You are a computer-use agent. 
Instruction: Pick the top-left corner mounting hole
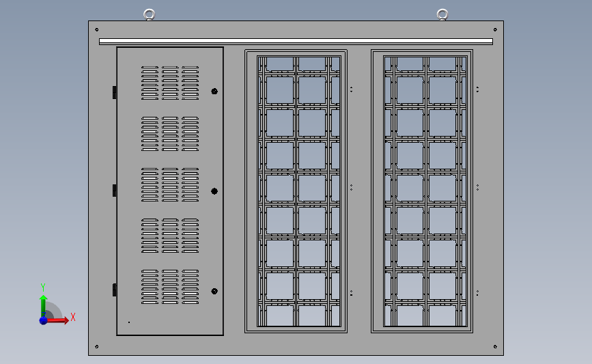(x=97, y=29)
